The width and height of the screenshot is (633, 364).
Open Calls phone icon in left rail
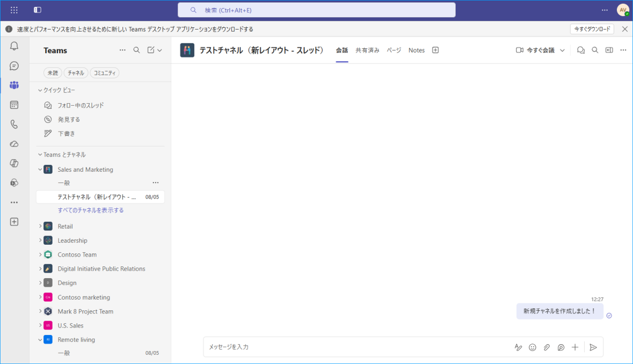click(x=14, y=124)
